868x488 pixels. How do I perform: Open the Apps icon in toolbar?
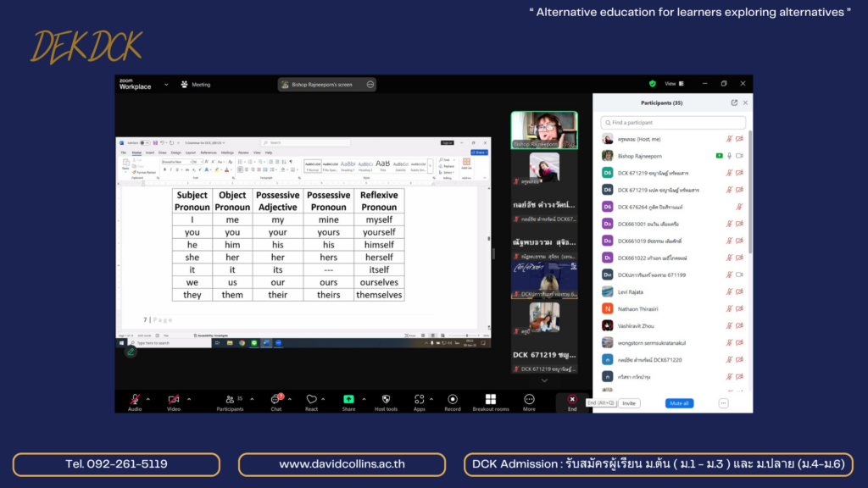[x=419, y=399]
